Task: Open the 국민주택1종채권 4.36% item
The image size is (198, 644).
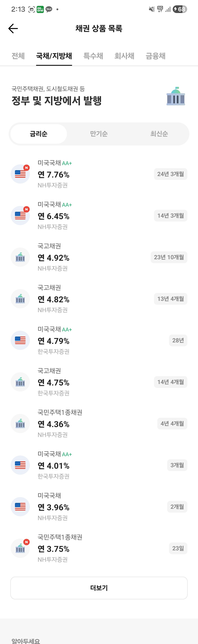Action: [x=99, y=423]
